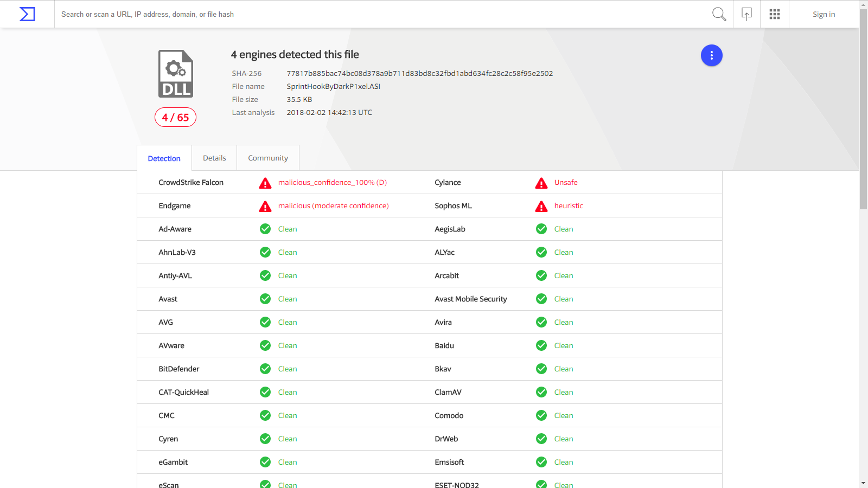Click CAT-QuickHeal engine name

pyautogui.click(x=183, y=392)
